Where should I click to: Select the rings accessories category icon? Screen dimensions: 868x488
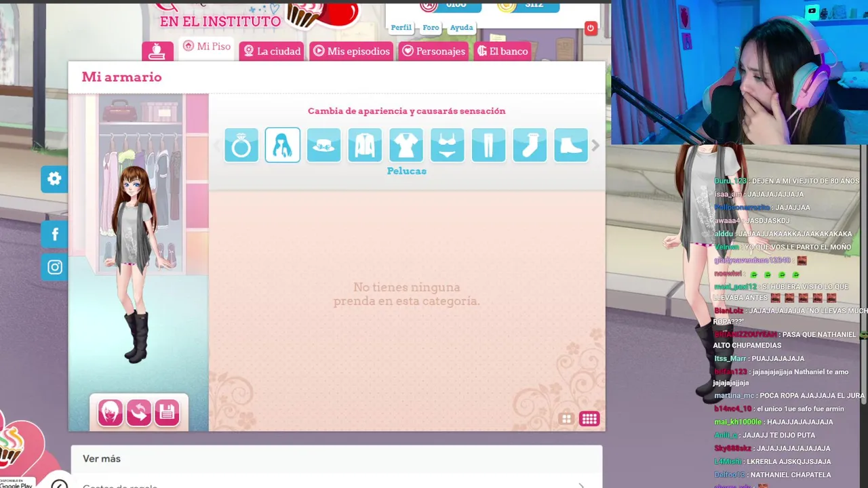tap(241, 145)
